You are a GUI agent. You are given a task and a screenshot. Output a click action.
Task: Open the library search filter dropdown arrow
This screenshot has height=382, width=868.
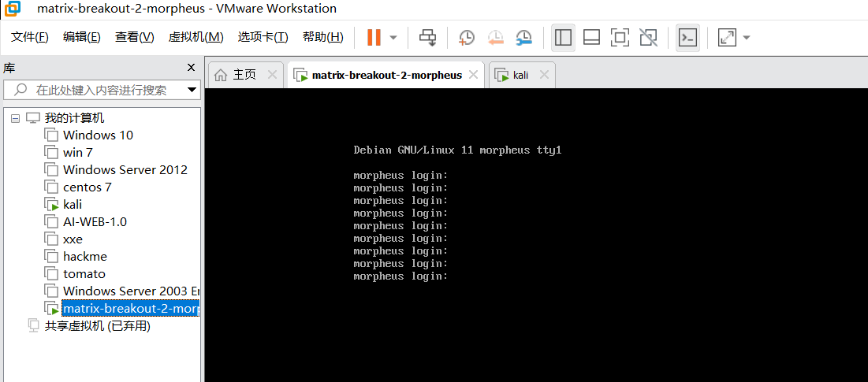tap(192, 90)
